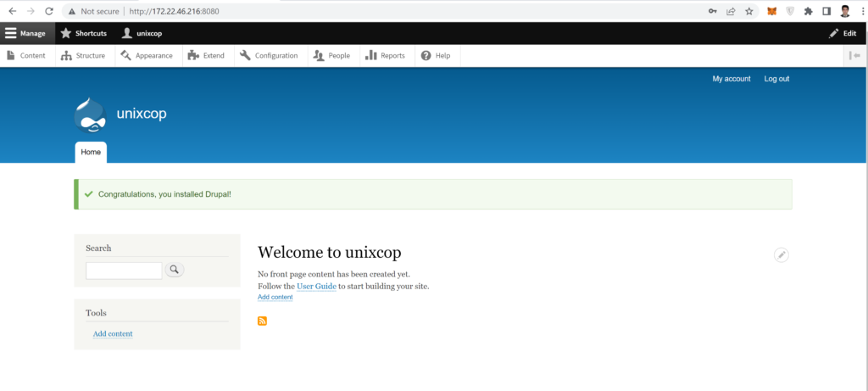The width and height of the screenshot is (868, 391).
Task: Open the Chrome profile avatar
Action: 845,11
